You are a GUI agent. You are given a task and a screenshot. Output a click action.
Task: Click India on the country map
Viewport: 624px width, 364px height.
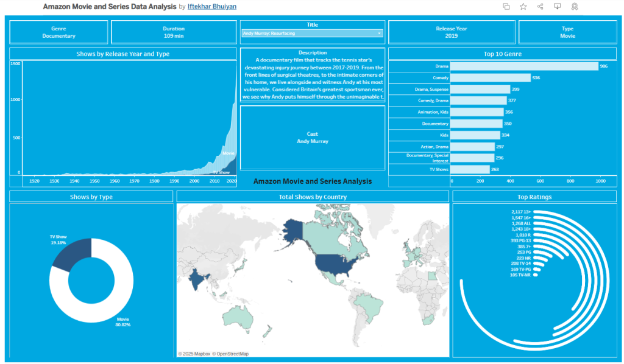click(x=198, y=279)
